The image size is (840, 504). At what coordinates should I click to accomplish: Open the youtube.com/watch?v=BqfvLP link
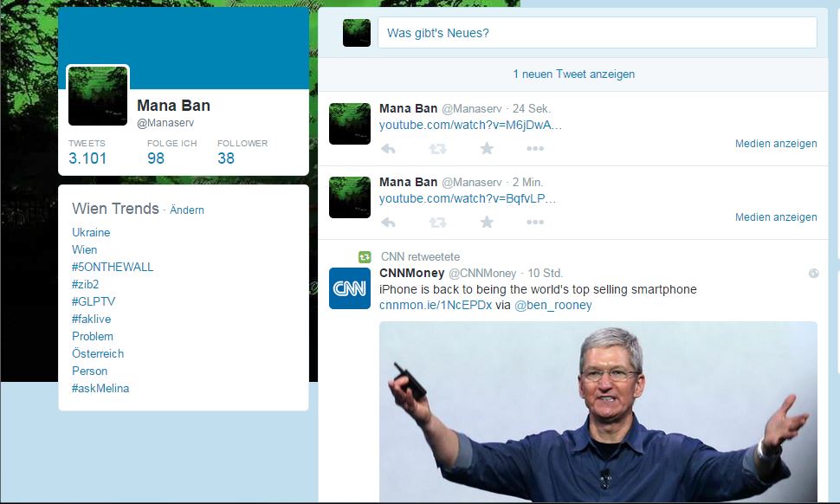click(x=467, y=198)
